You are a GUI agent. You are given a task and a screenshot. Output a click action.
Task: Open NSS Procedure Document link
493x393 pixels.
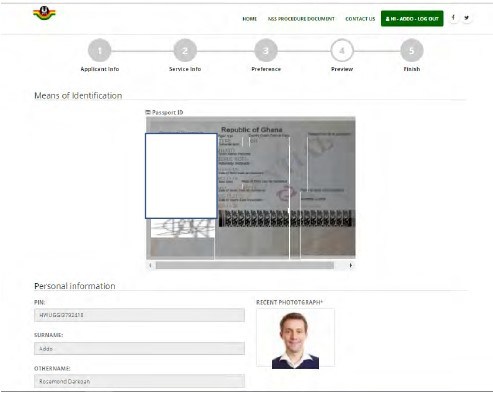coord(301,19)
